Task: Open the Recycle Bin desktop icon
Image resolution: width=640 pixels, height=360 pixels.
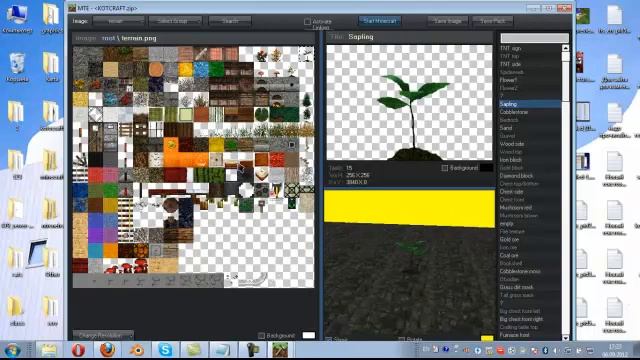Action: (x=17, y=67)
